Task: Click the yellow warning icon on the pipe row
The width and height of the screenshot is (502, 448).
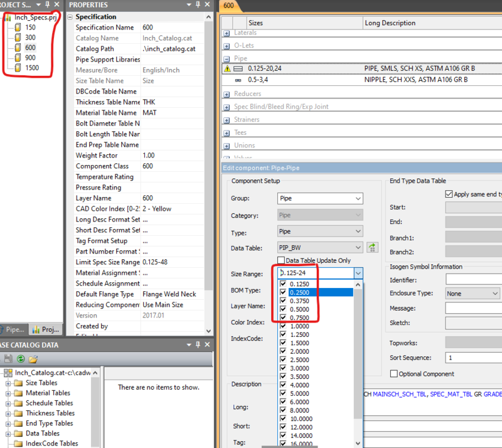Action: 227,69
